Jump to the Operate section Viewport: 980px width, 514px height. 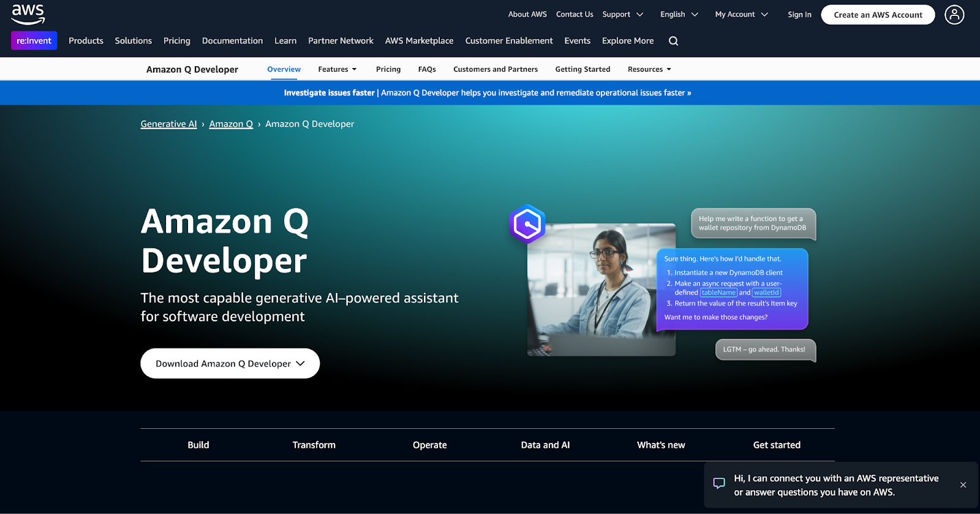click(430, 445)
